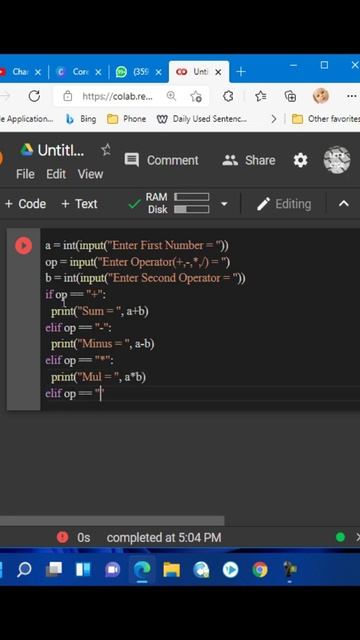This screenshot has width=360, height=640.
Task: Click the colab address bar URL
Action: click(117, 96)
